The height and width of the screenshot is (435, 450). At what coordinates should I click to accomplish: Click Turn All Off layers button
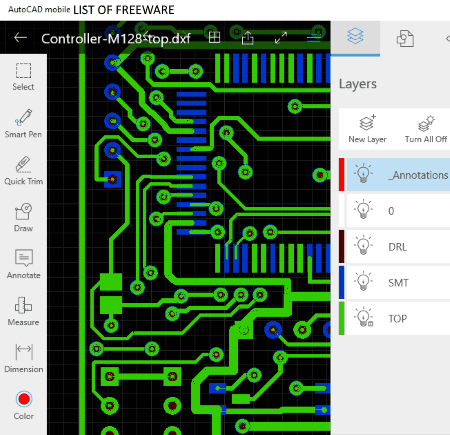click(x=426, y=129)
